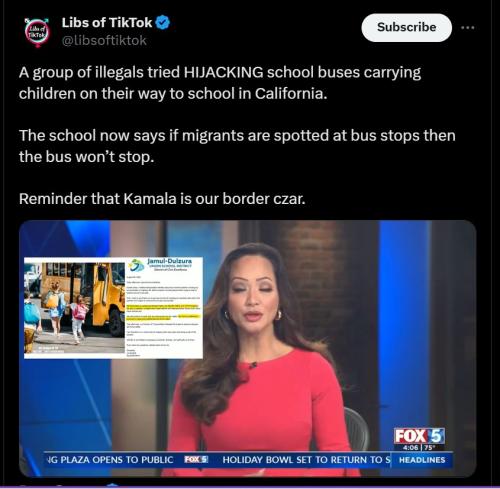Open the three-dot more options menu
Image resolution: width=500 pixels, height=489 pixels.
coord(468,28)
